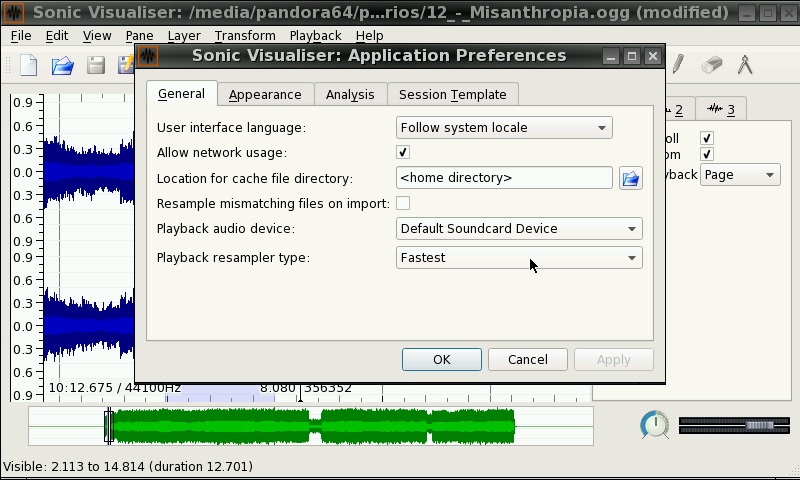Click the overview's white current-view marker
The height and width of the screenshot is (480, 800).
[109, 426]
